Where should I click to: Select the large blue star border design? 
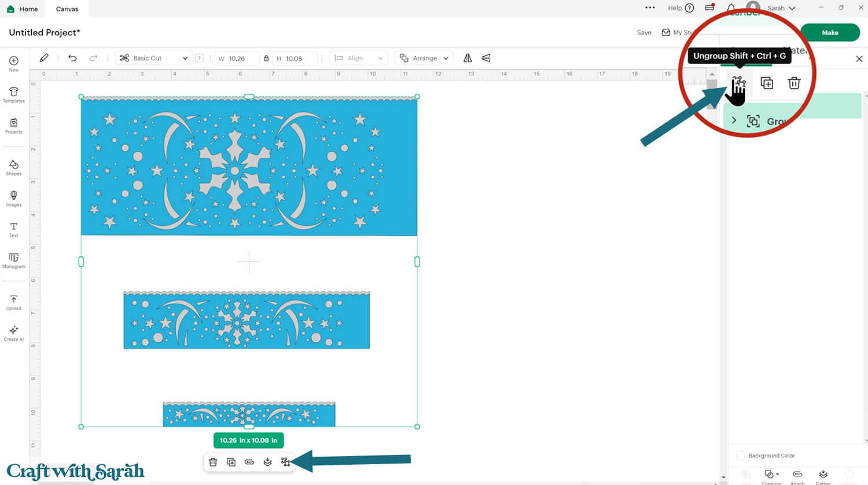(x=249, y=166)
